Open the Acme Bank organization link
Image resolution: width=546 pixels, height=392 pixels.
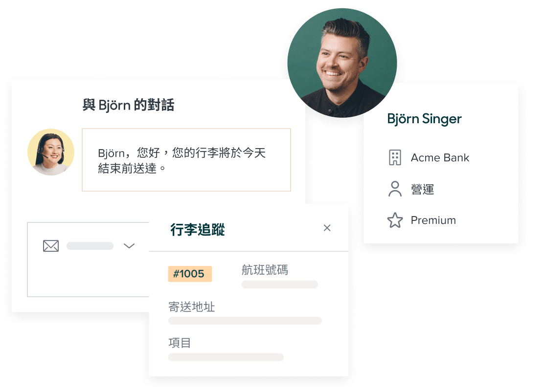(440, 157)
